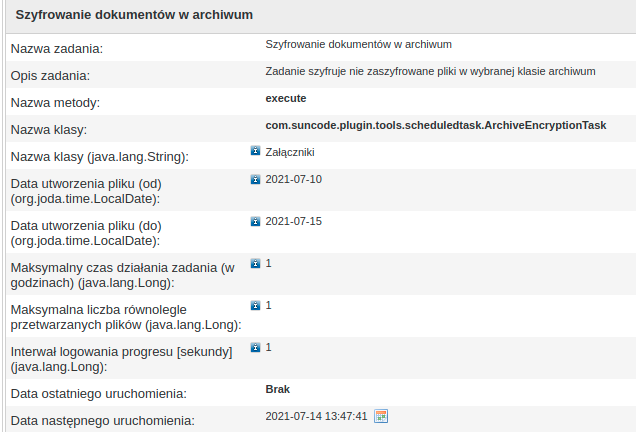Click the icon next to date 2021-07-10
Viewport: 636px width, 432px height.
tap(255, 180)
